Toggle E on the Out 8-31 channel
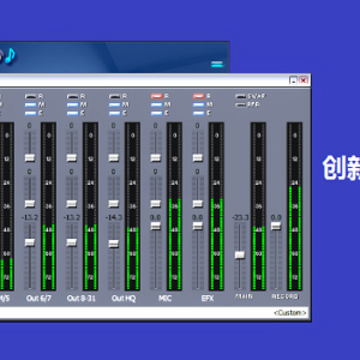360x360 pixels. click(72, 113)
